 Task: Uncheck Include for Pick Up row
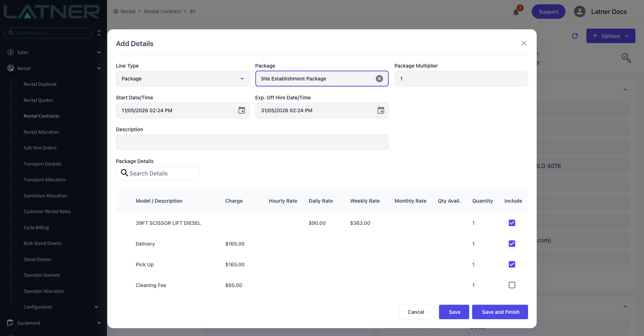[512, 265]
